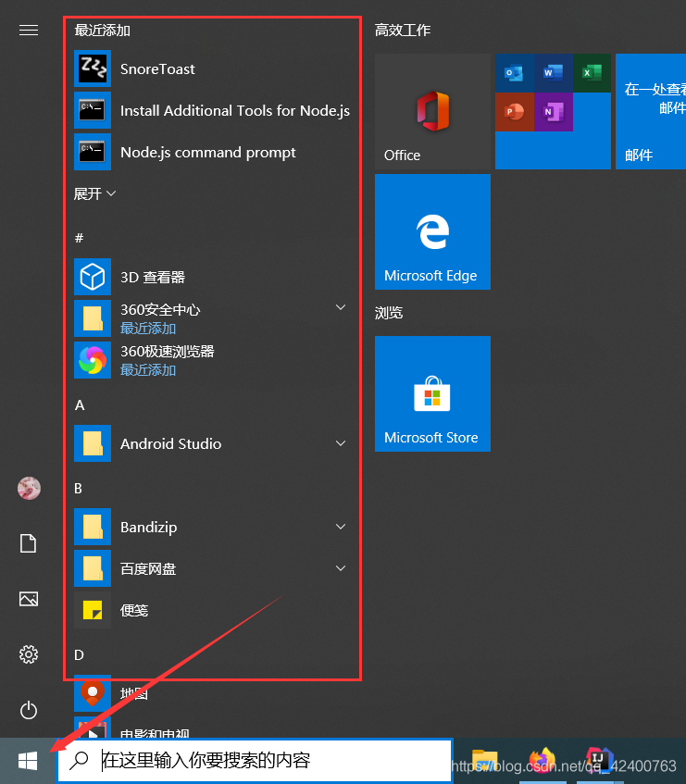Open the Pictures sidebar icon
This screenshot has height=784, width=686.
click(x=29, y=599)
